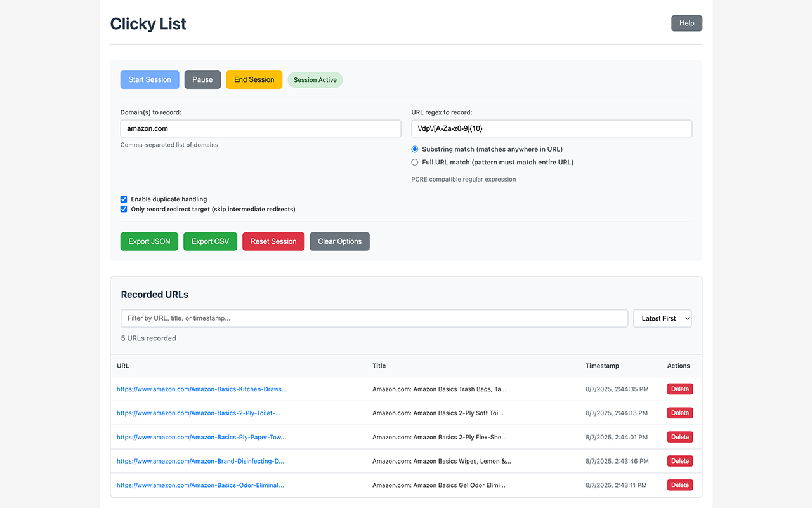
Task: Export the recorded URLs as CSV
Action: [x=210, y=241]
